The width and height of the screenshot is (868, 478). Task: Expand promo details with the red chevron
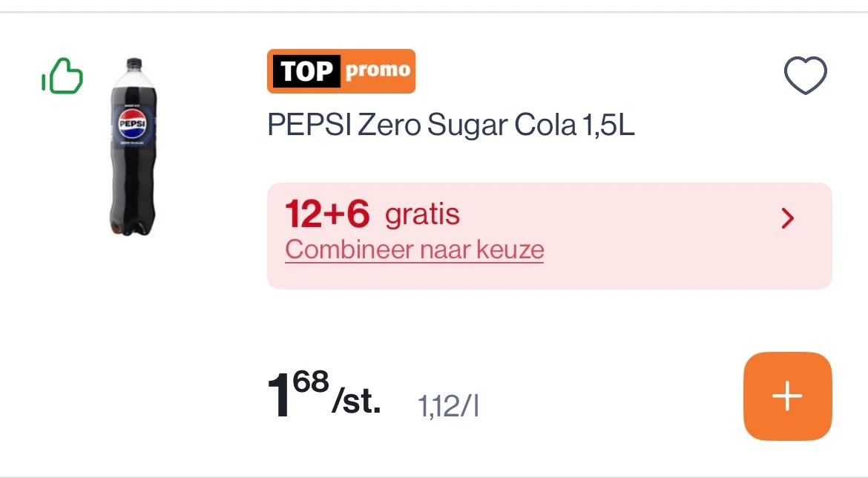[788, 218]
